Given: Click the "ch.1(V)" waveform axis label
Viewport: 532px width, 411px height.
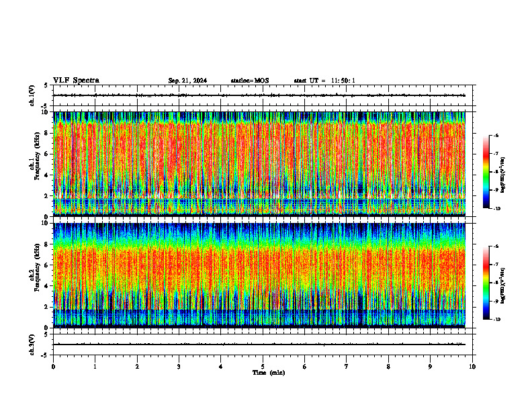Looking at the screenshot, I should [x=32, y=95].
